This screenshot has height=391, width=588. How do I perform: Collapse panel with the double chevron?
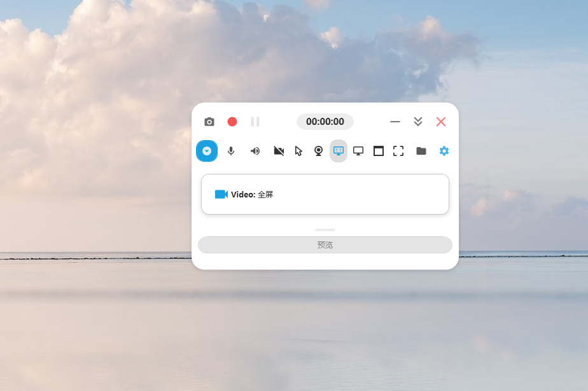coord(418,122)
